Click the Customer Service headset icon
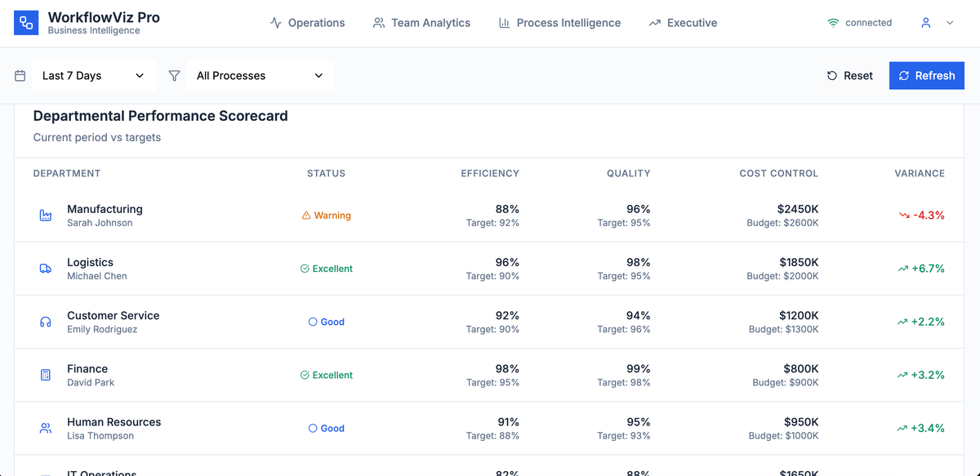 (x=46, y=322)
